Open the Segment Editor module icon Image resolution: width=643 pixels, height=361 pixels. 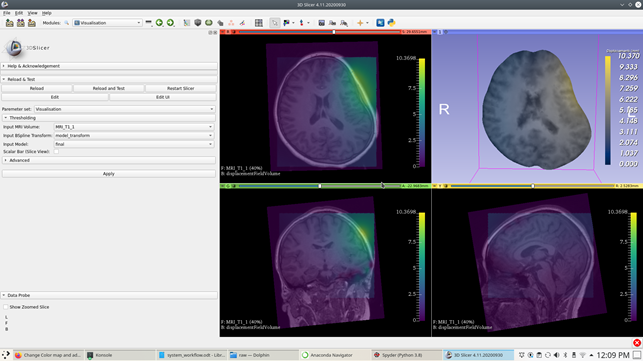tap(242, 23)
